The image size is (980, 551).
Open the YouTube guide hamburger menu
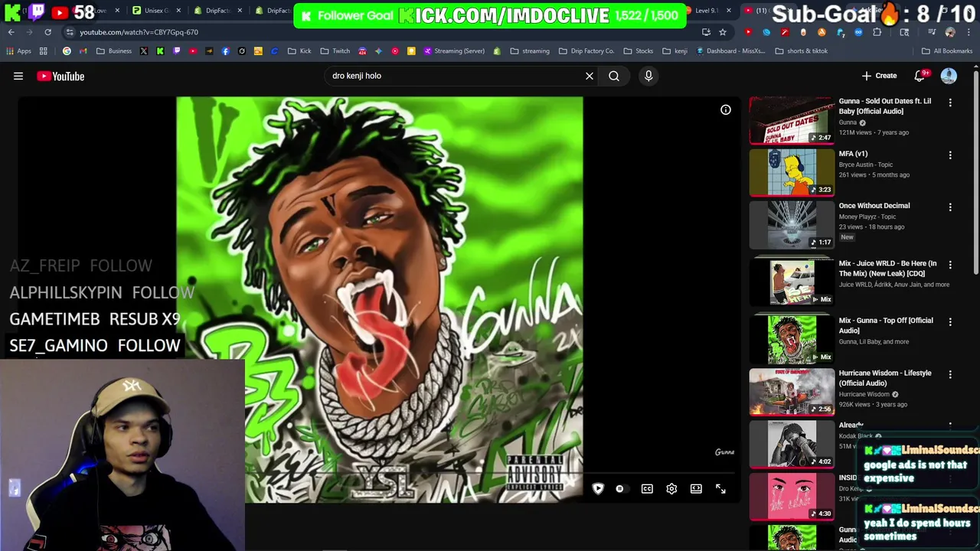pyautogui.click(x=18, y=76)
